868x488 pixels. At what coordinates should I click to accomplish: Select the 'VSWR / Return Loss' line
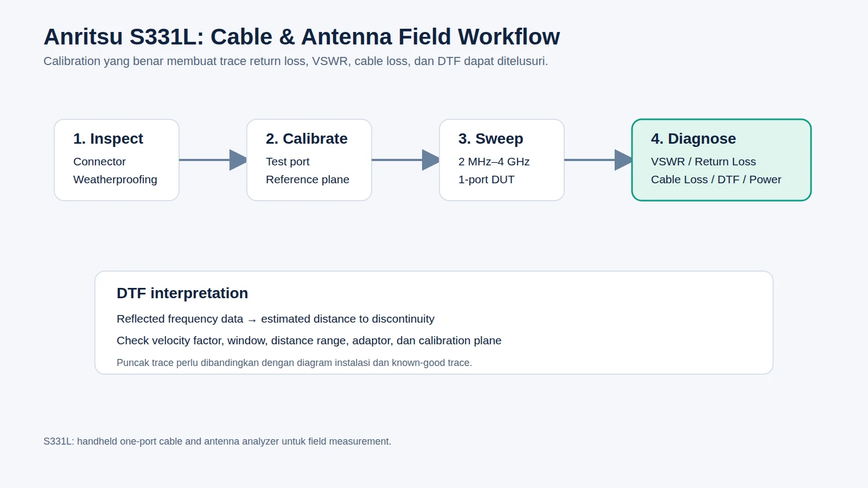[x=704, y=162]
